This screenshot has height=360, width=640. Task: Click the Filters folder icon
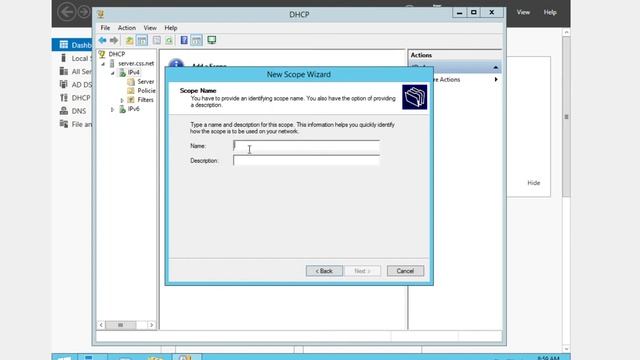point(131,100)
